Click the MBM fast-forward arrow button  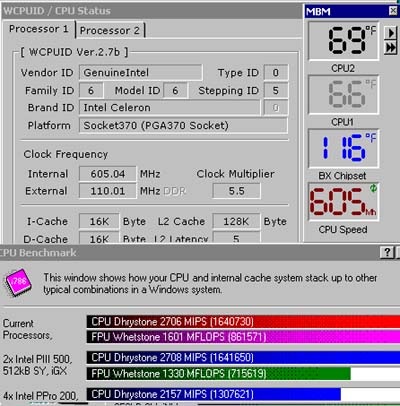click(x=391, y=48)
